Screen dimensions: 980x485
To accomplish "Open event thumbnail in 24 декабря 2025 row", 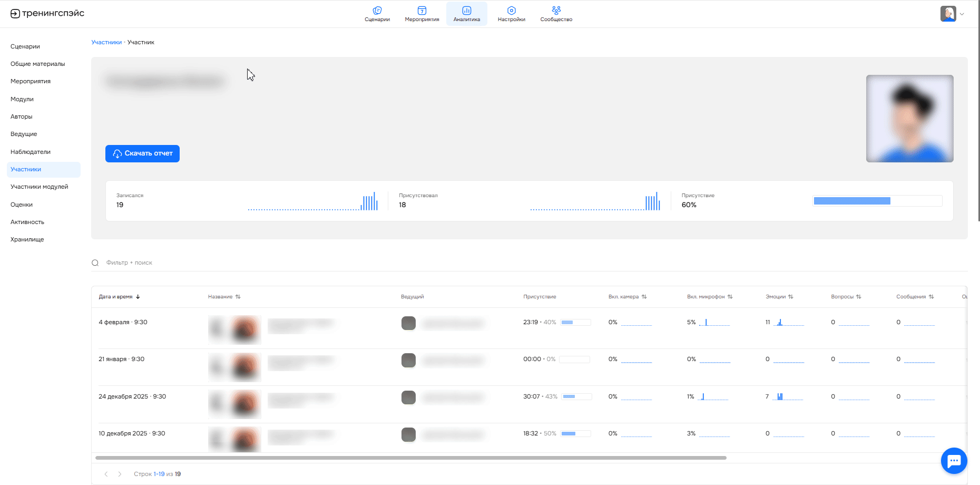I will [x=235, y=404].
